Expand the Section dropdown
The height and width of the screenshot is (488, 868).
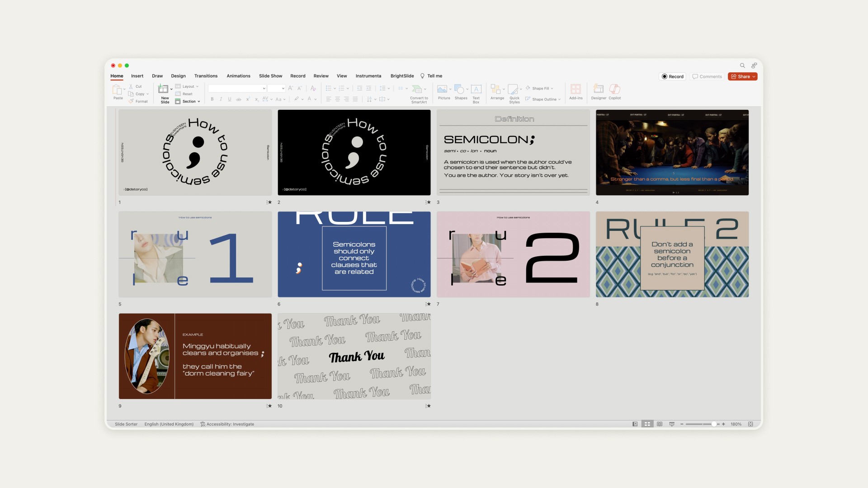189,102
